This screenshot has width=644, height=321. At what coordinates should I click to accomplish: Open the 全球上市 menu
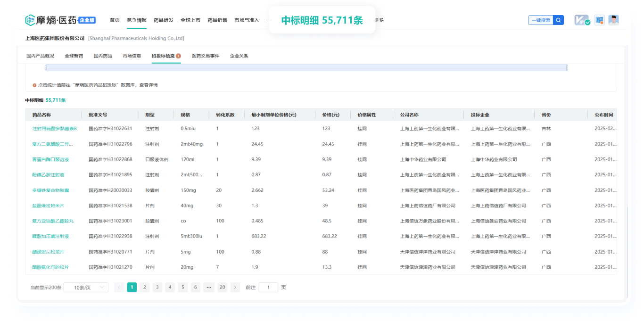coord(190,20)
